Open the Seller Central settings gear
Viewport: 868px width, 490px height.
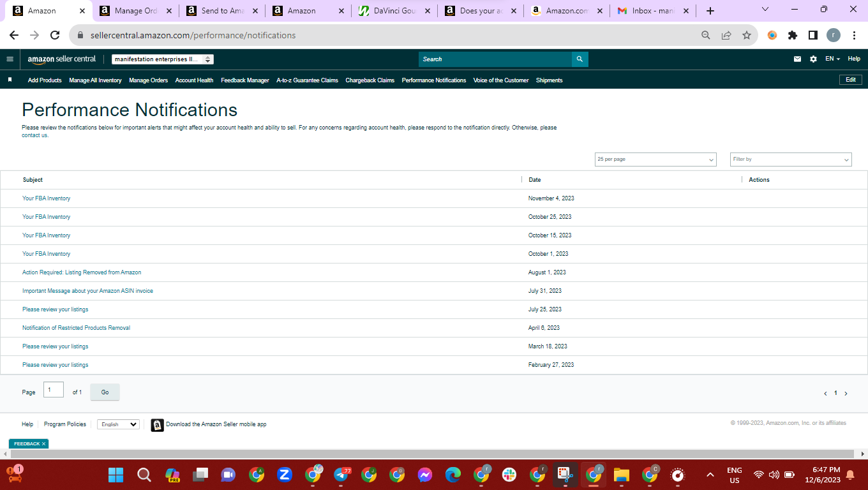pos(813,59)
